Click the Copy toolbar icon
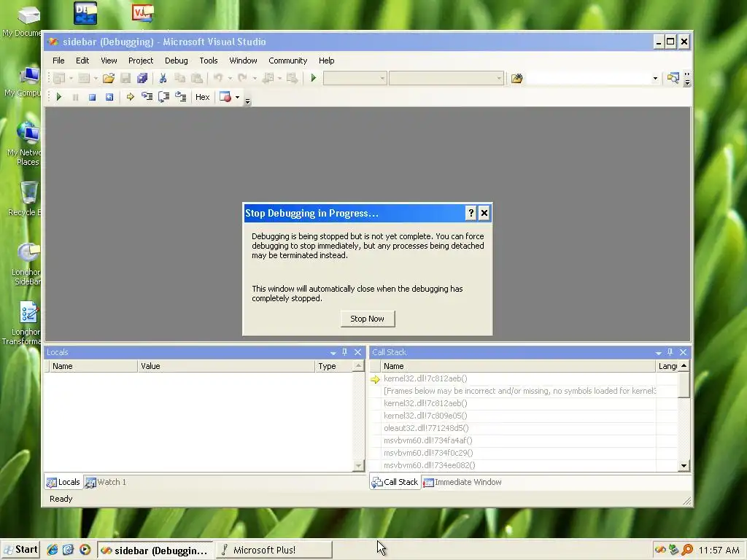 (179, 78)
